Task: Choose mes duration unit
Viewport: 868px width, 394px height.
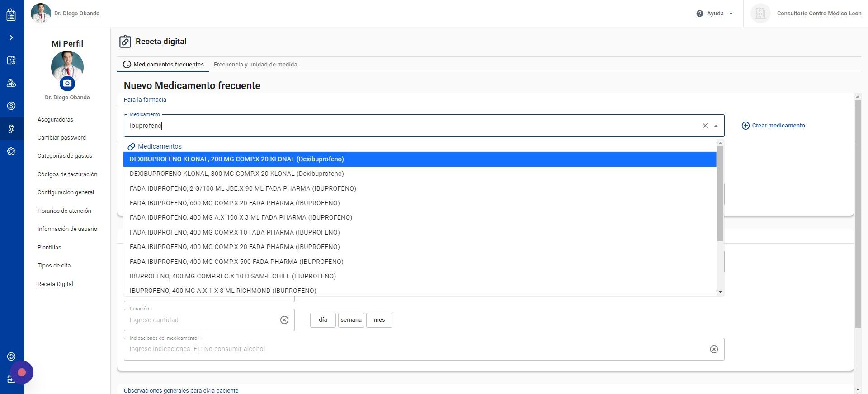Action: coord(379,320)
